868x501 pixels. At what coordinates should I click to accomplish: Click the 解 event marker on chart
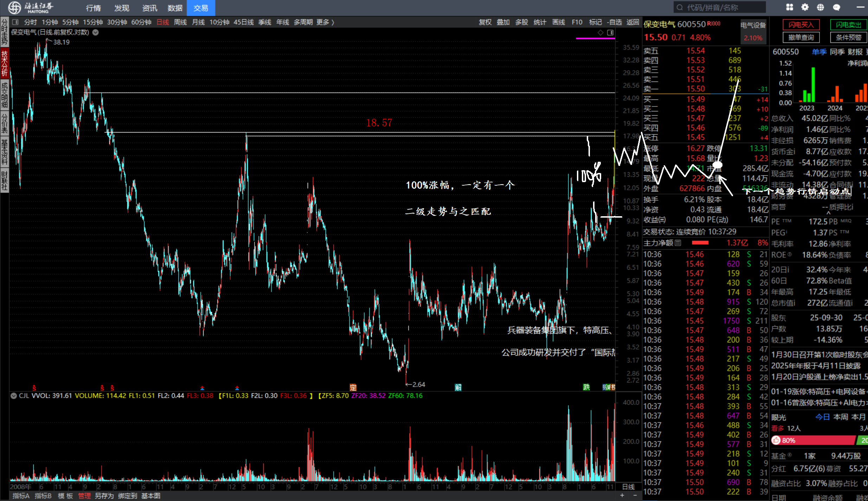458,387
